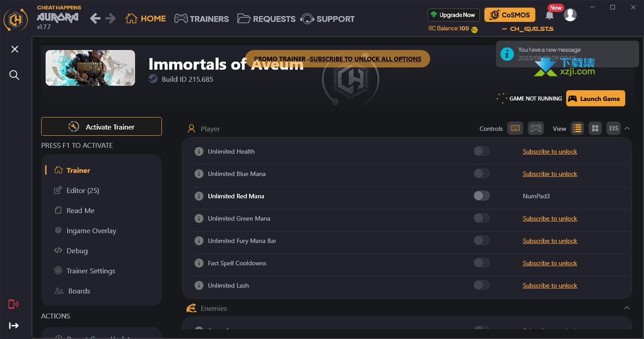Click the Activate Trainer button

[102, 126]
